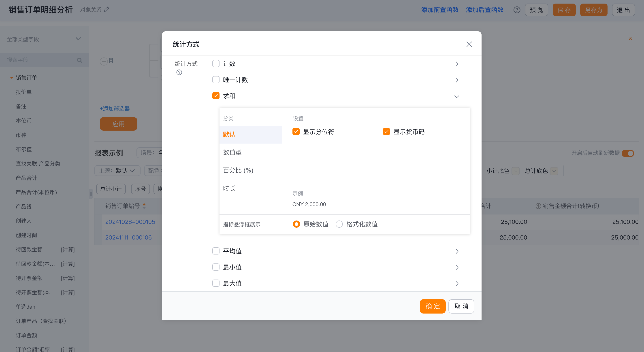Check the 计数 checkbox

click(216, 64)
